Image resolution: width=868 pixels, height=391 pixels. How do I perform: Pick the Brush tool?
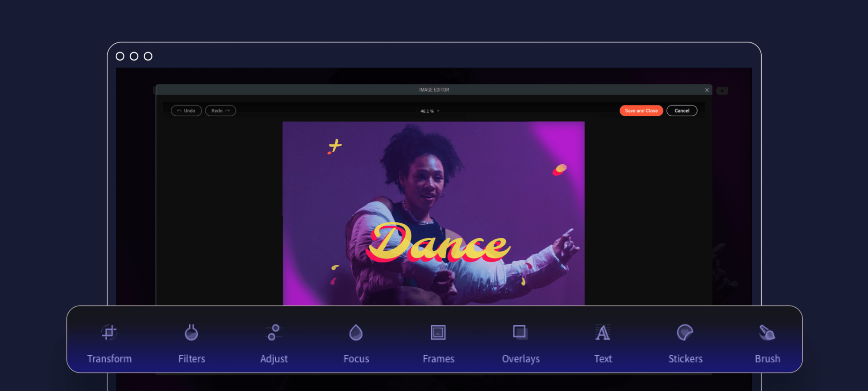768,343
